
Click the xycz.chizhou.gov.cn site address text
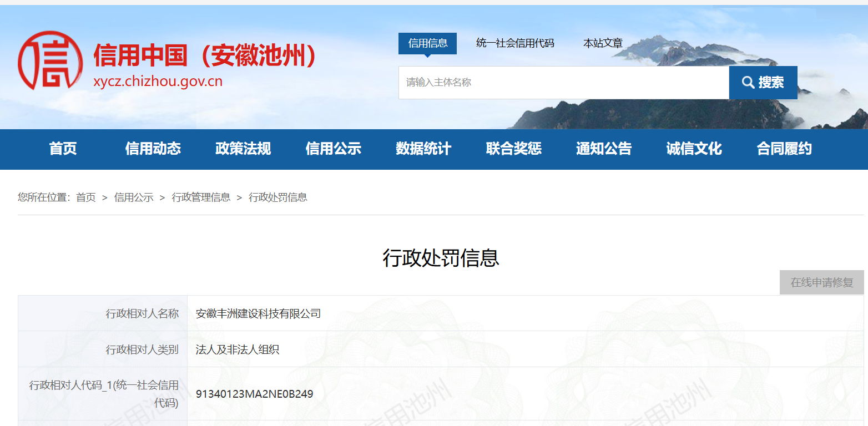[x=158, y=82]
